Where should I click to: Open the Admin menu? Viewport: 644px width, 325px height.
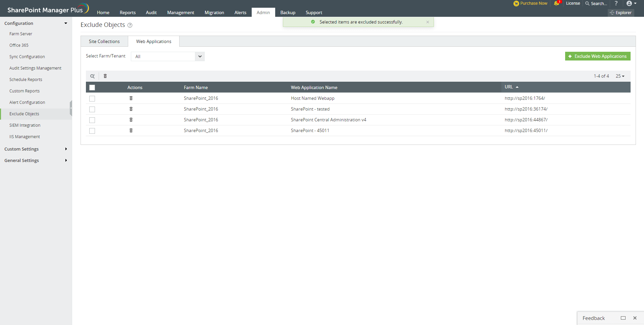[x=263, y=12]
